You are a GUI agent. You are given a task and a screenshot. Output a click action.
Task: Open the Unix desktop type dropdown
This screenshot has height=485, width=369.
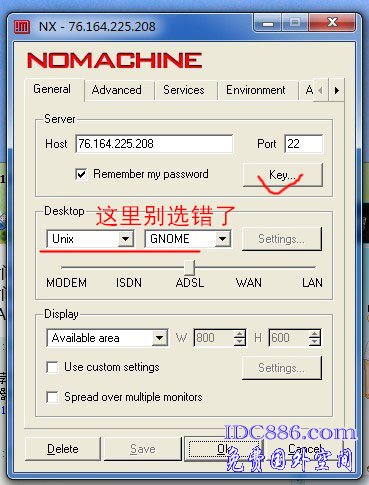pyautogui.click(x=90, y=239)
